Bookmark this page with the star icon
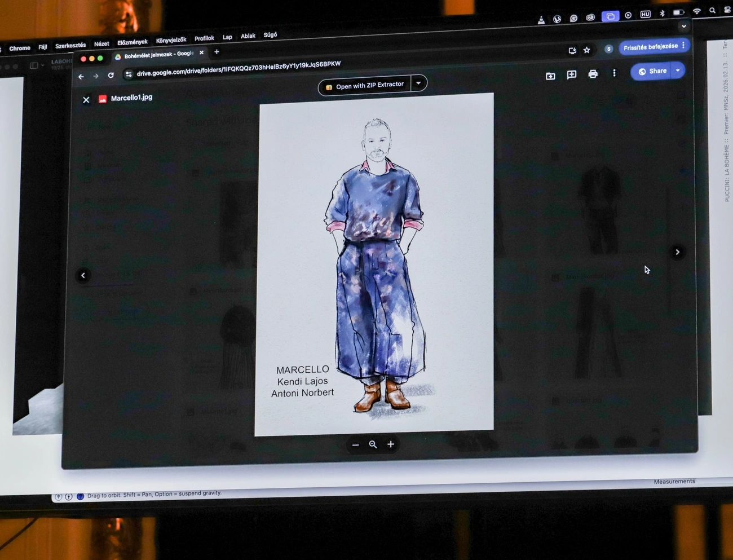The height and width of the screenshot is (560, 733). (x=587, y=50)
